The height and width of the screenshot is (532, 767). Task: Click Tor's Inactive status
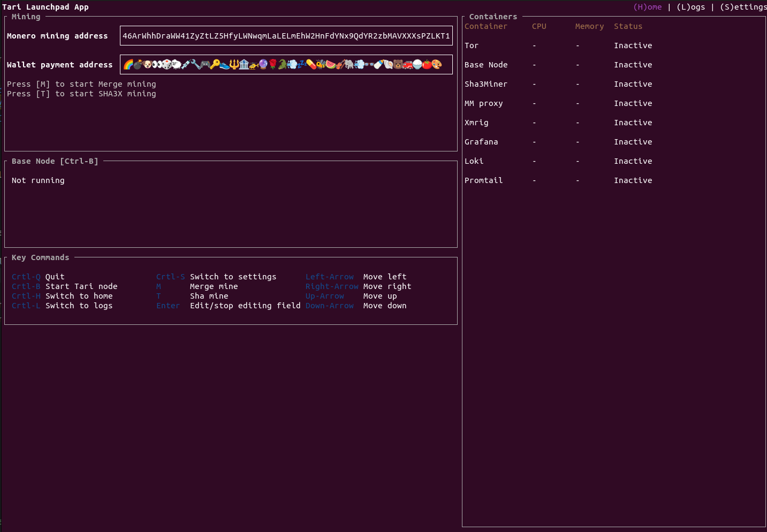point(633,45)
